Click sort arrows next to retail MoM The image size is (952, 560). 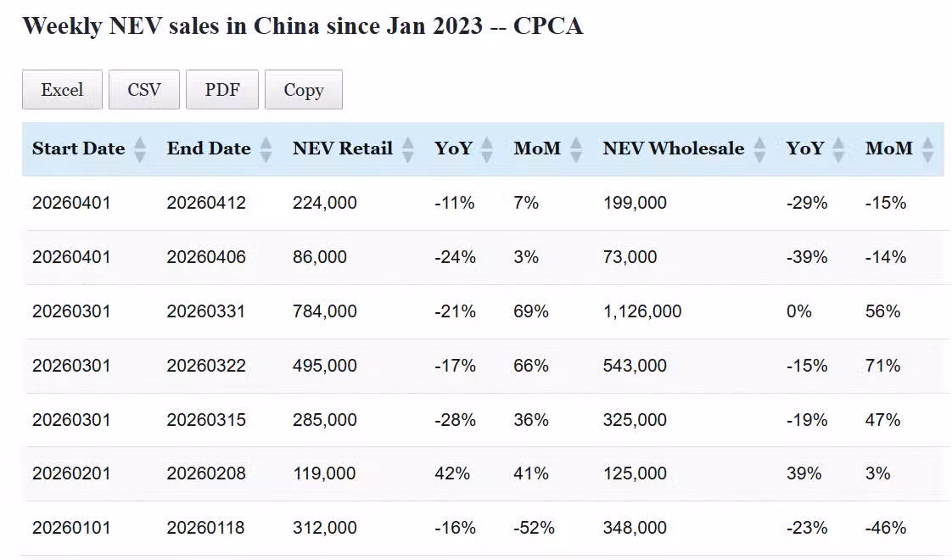point(576,149)
